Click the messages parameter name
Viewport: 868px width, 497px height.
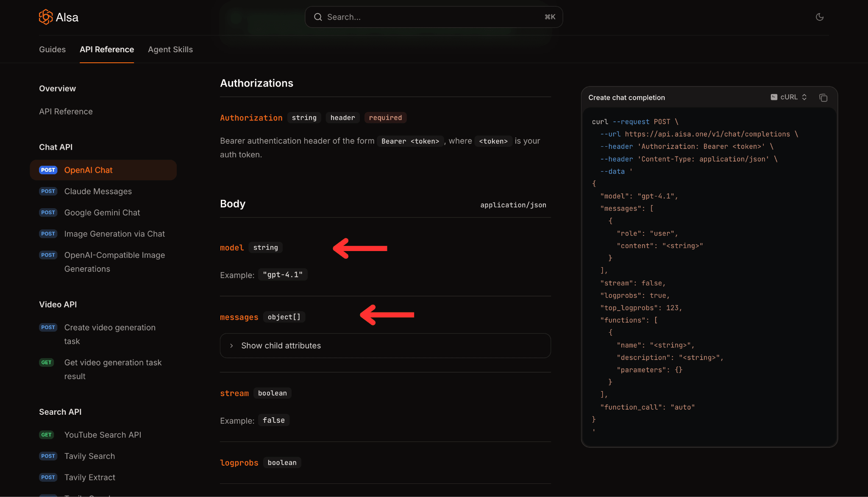[239, 317]
